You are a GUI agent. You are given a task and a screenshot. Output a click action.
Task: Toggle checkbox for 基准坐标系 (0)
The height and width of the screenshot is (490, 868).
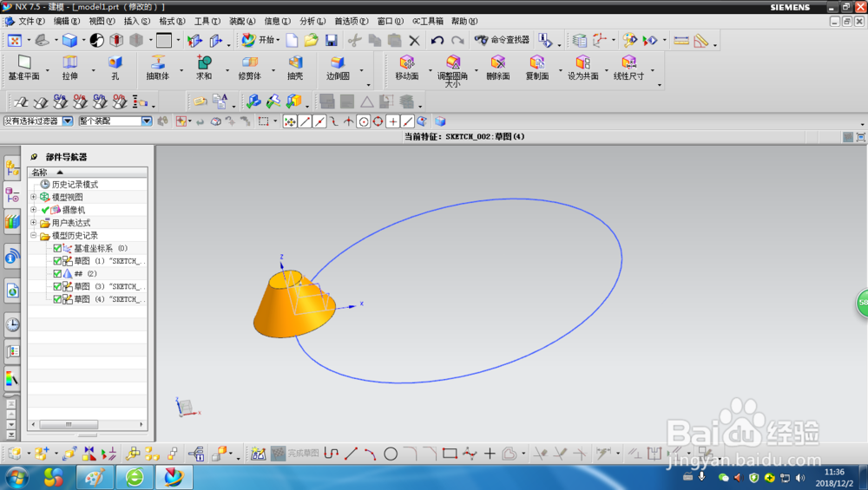(57, 248)
